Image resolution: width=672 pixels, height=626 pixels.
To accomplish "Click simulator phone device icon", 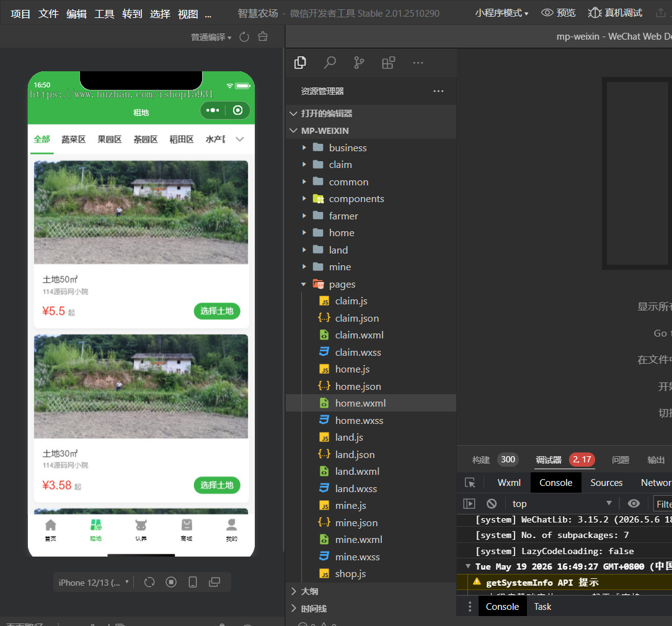I will pyautogui.click(x=193, y=582).
